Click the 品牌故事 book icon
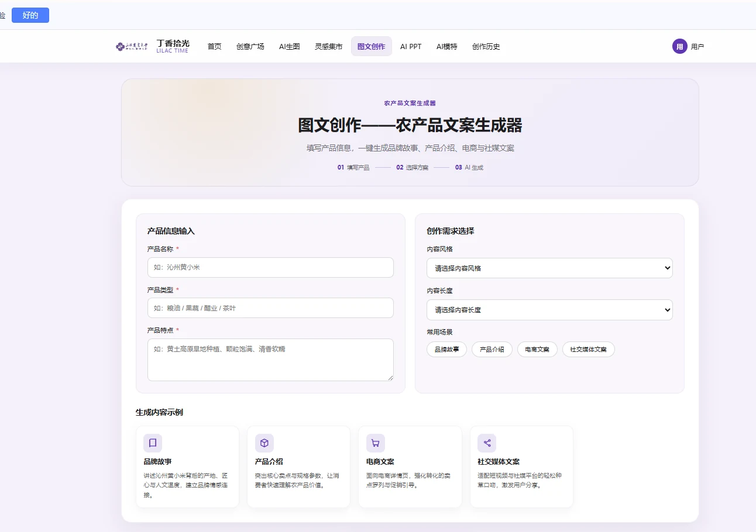Screen dimensions: 756x532 (x=153, y=443)
